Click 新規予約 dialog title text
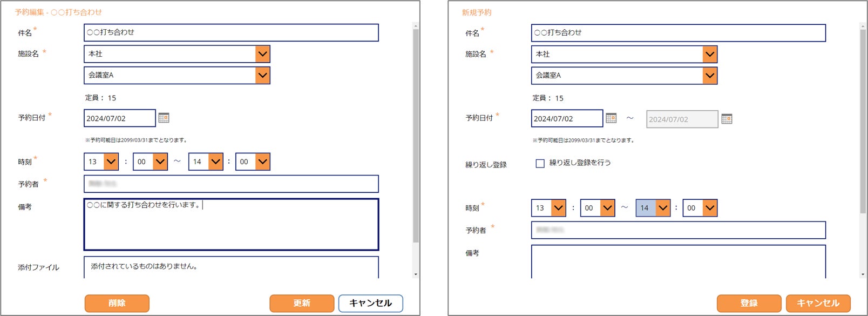 [x=477, y=12]
